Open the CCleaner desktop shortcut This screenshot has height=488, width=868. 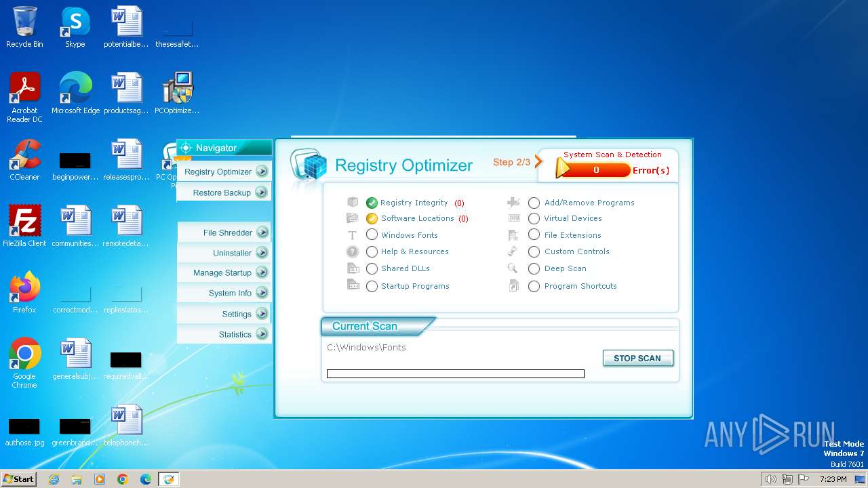(24, 160)
